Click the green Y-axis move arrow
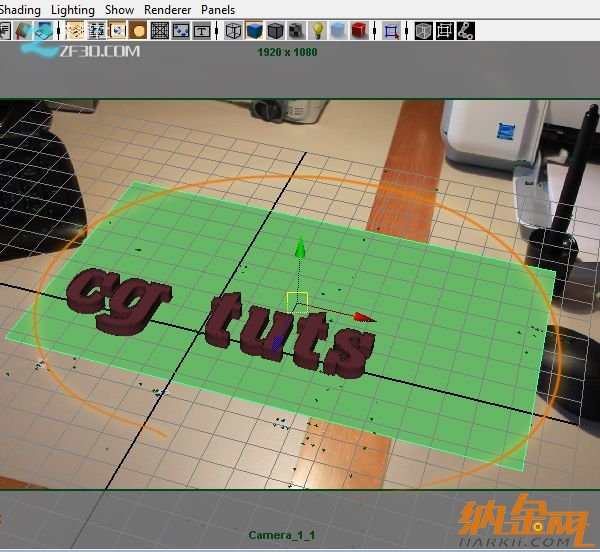The image size is (600, 552). coord(297,248)
